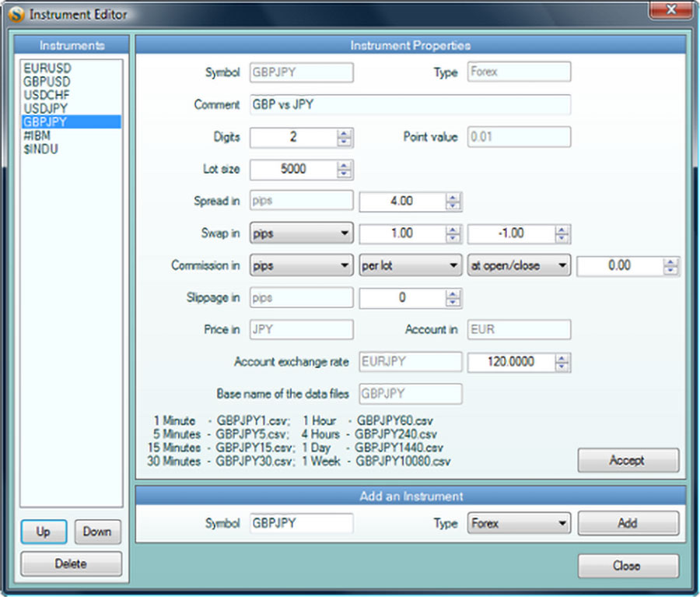This screenshot has width=700, height=597.
Task: Click the read-only Type field Forex
Action: click(519, 72)
